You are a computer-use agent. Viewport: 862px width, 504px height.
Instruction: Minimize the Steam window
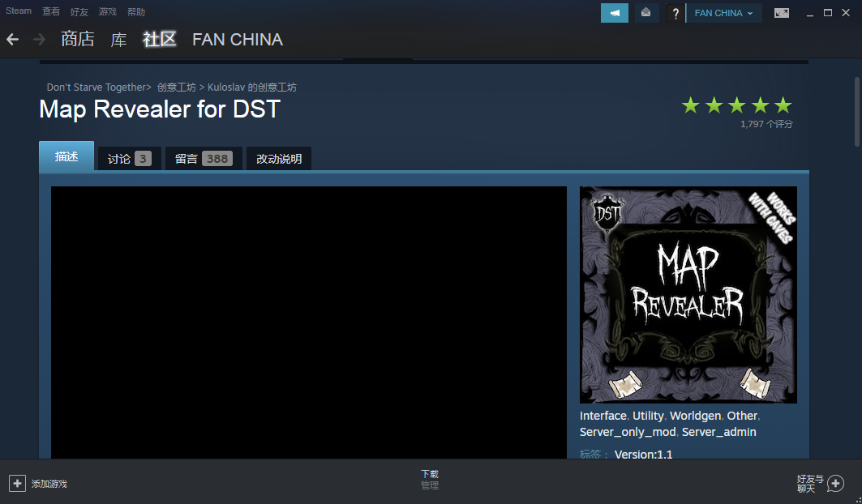click(x=810, y=13)
